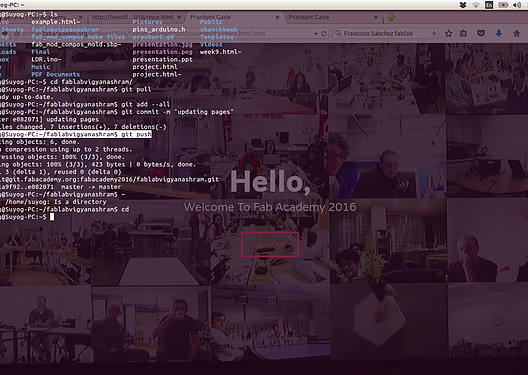Click the 'Hello,' heading on the webpage

(x=270, y=182)
